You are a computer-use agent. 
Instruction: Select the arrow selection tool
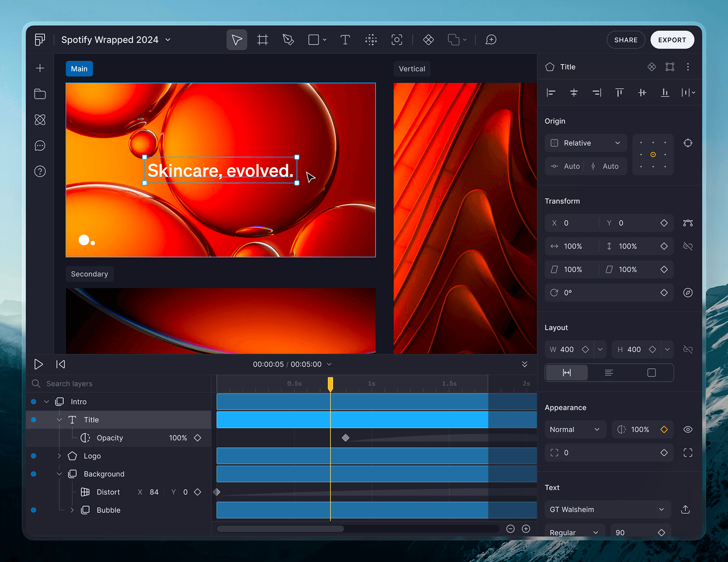(x=237, y=40)
